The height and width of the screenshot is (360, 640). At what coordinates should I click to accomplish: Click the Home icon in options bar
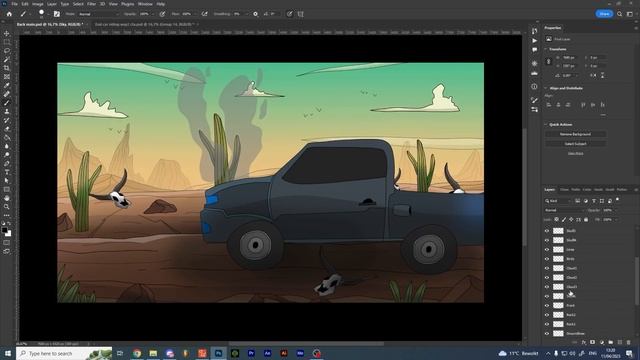coord(9,14)
